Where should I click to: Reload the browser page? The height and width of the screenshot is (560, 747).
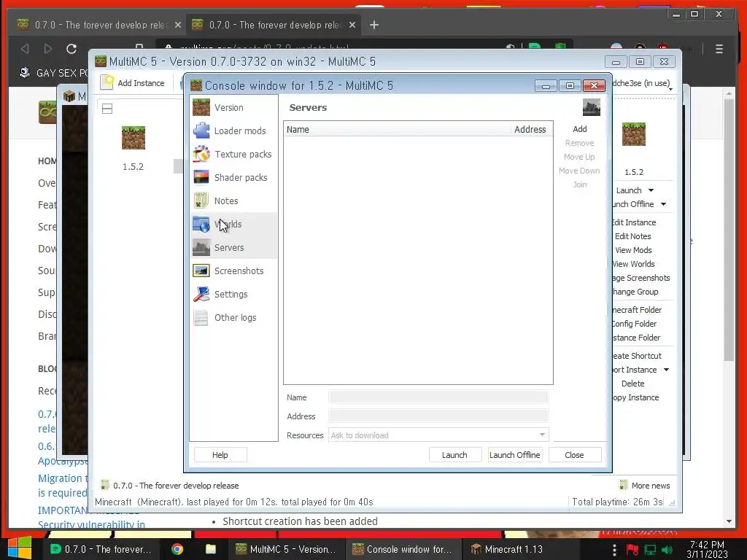pyautogui.click(x=71, y=49)
